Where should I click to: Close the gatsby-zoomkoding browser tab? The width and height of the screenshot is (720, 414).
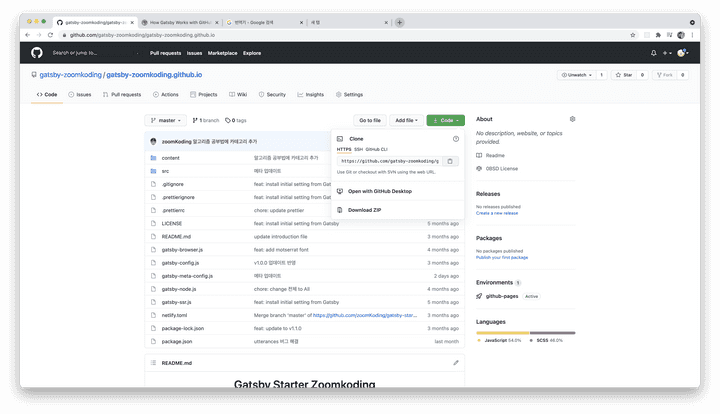(x=132, y=22)
